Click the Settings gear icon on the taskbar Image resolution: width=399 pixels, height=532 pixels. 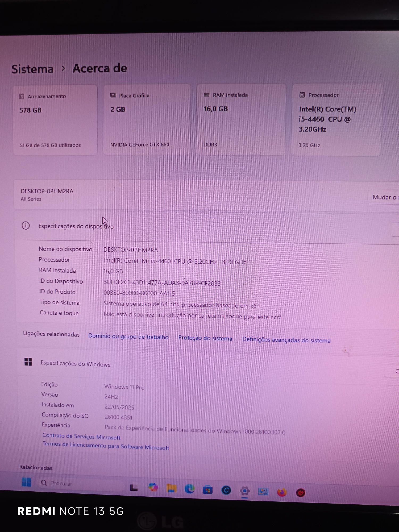click(245, 491)
